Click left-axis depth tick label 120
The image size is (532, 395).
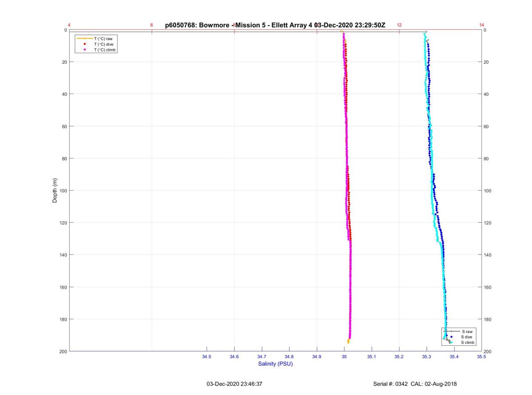coord(63,223)
